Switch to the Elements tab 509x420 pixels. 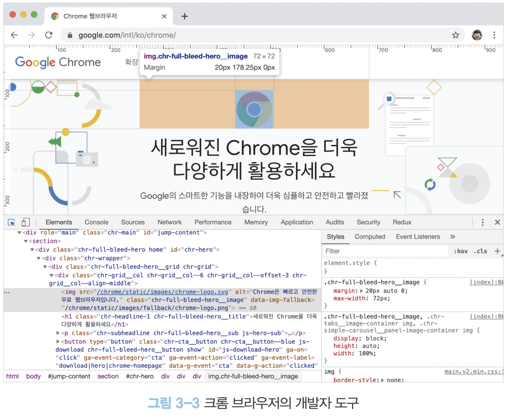point(59,222)
